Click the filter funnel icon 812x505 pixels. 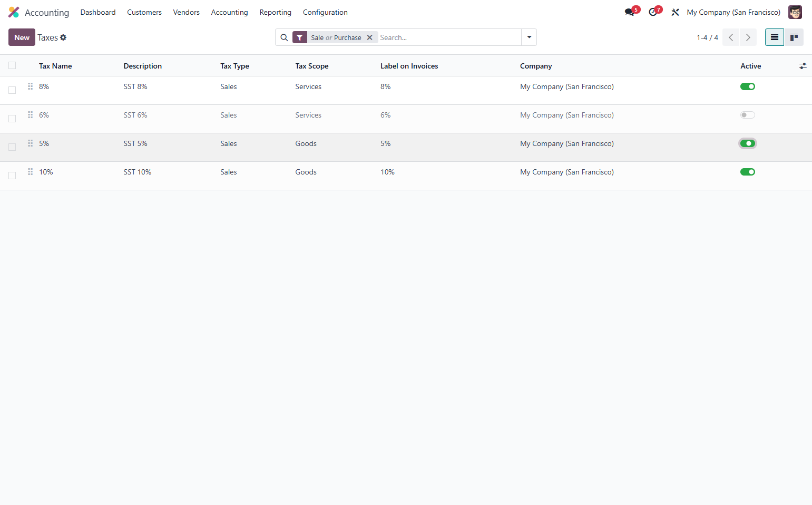point(300,37)
